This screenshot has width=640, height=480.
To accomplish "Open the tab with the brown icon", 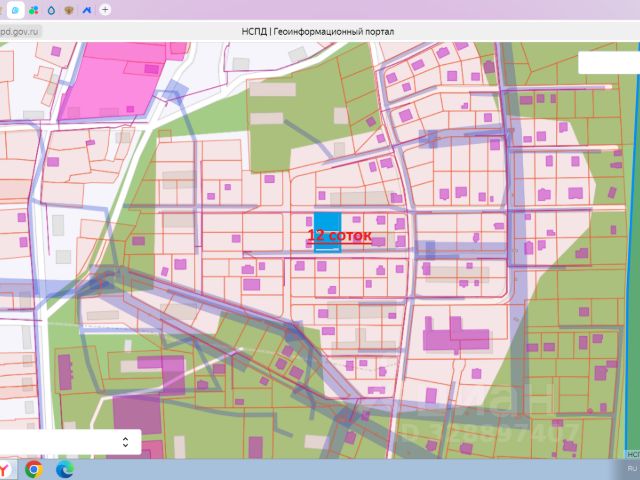I will [x=68, y=9].
